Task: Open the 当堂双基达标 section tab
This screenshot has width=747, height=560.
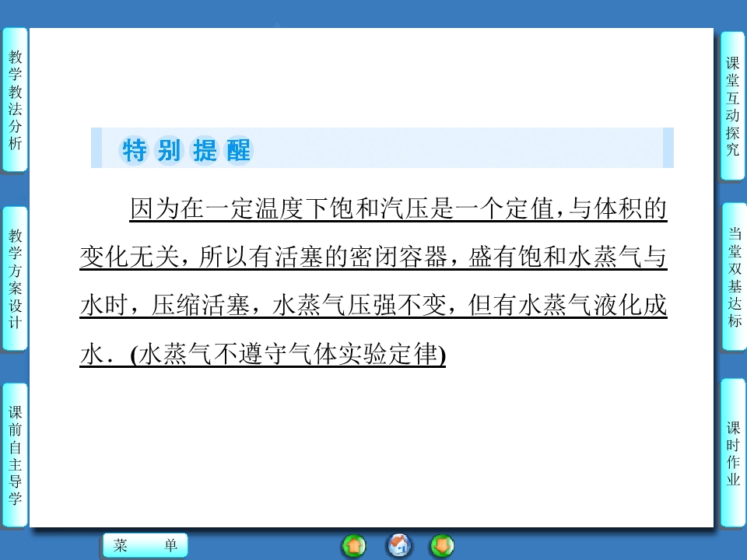Action: 732,278
